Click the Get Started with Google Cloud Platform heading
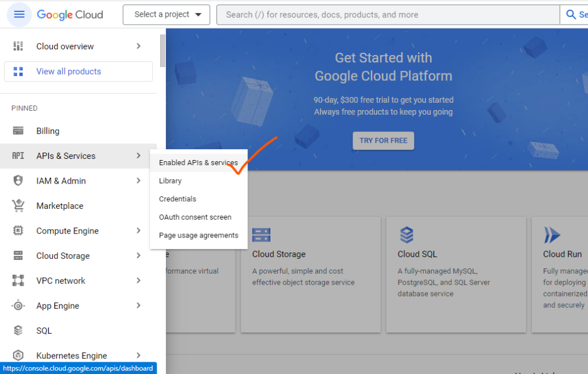 tap(383, 67)
